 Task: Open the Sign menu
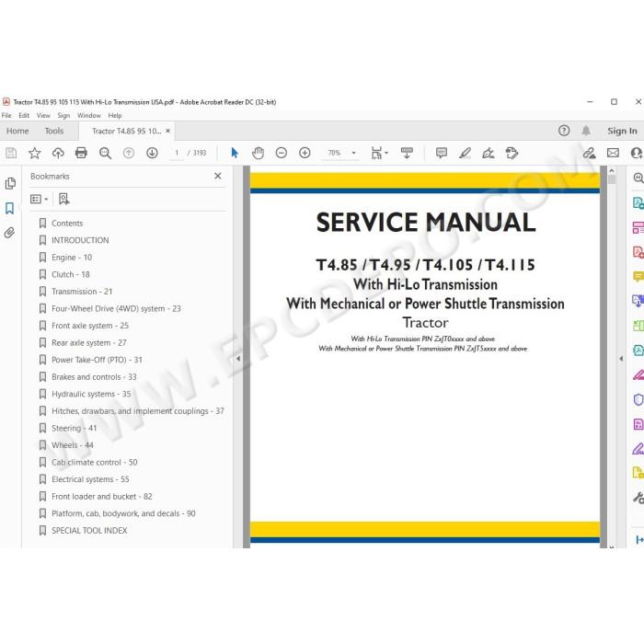pos(63,115)
